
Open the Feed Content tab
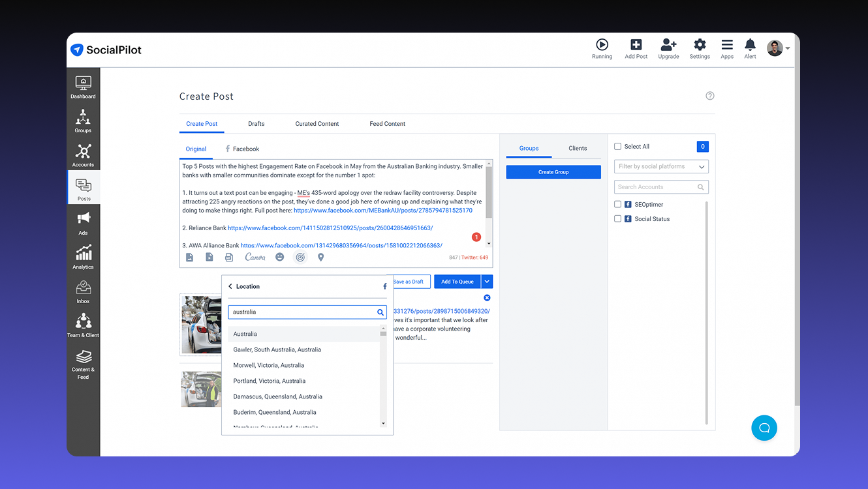click(388, 124)
